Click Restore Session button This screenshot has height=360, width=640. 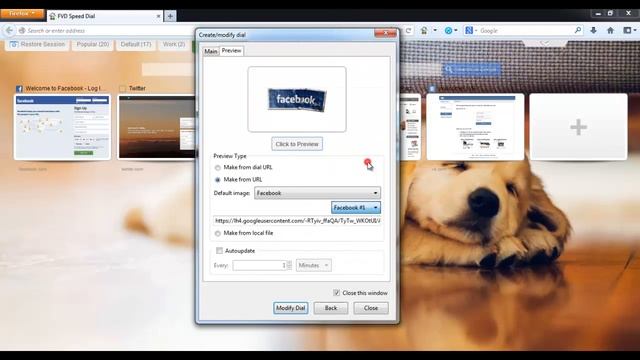38,44
